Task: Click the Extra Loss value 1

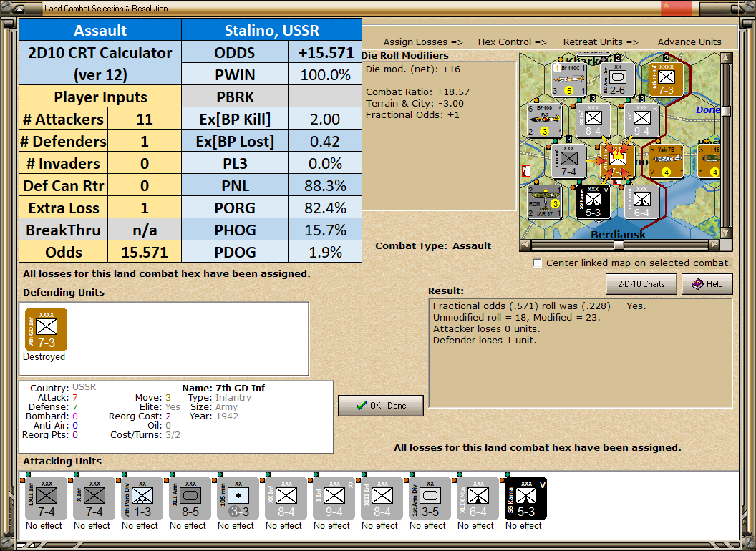Action: point(145,208)
